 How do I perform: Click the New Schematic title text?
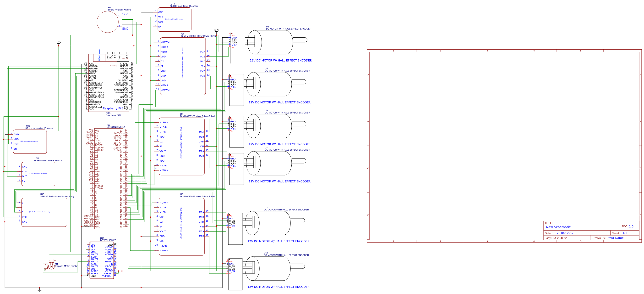(x=558, y=227)
